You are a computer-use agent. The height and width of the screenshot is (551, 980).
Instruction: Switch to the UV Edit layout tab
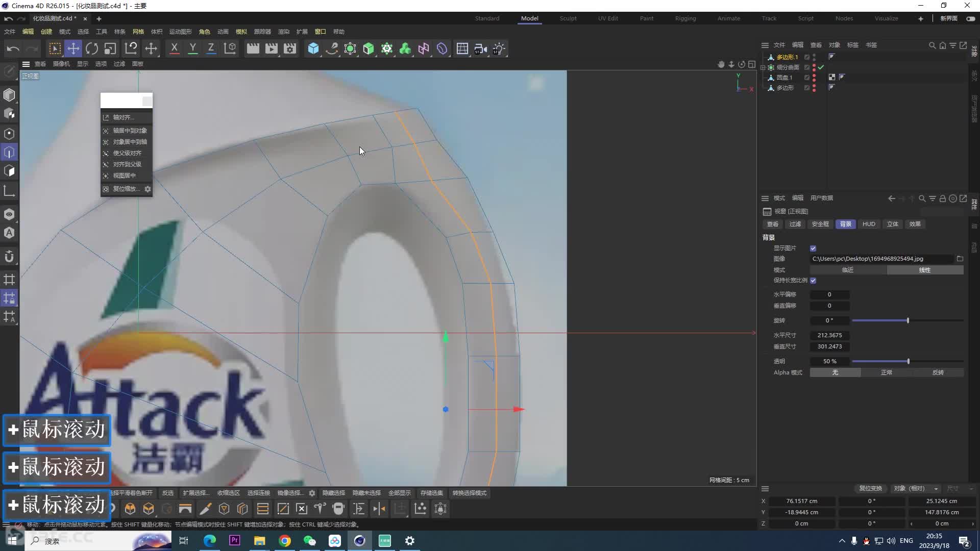[x=608, y=18]
